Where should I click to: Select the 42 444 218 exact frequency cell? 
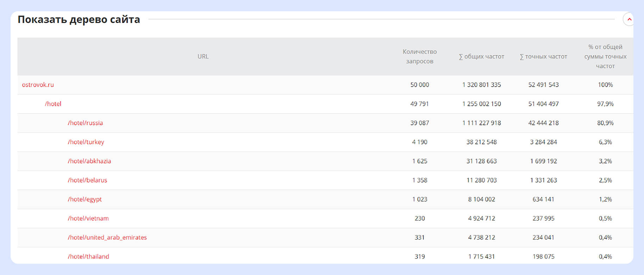543,123
